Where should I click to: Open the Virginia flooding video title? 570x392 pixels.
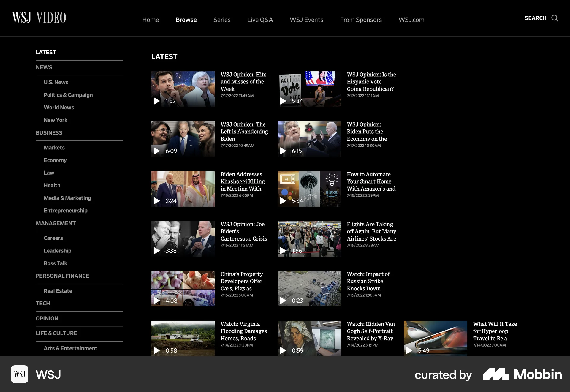click(244, 331)
